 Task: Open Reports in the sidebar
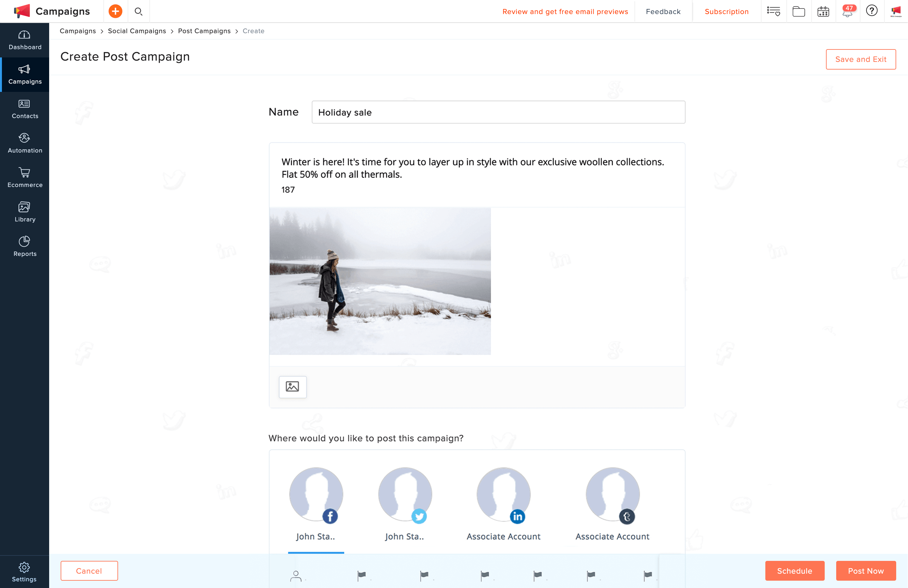(25, 247)
